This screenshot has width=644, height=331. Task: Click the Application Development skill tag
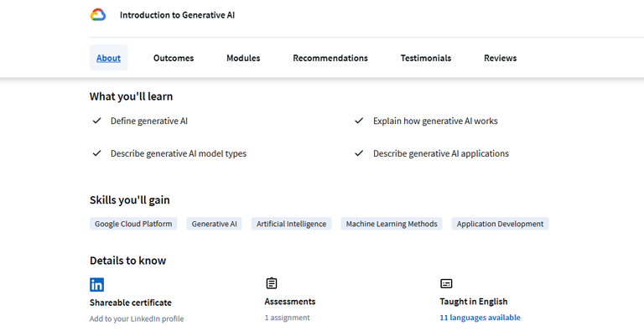501,224
